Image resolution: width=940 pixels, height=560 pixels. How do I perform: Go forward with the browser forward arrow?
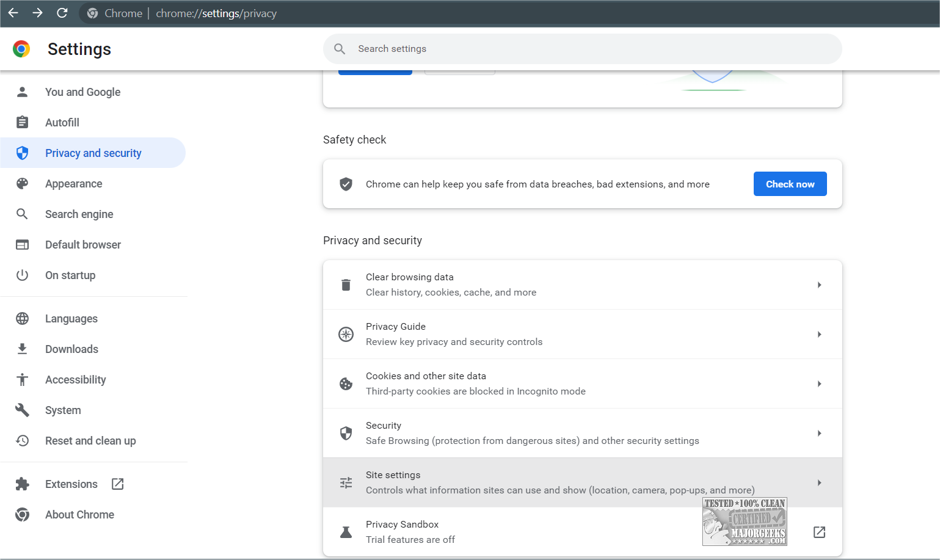click(37, 13)
